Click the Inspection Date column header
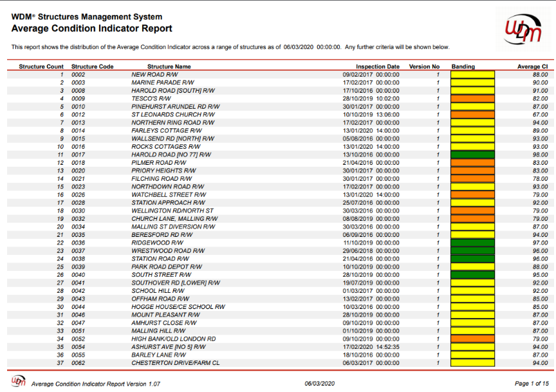Viewport: 556px width, 392px height. 378,66
